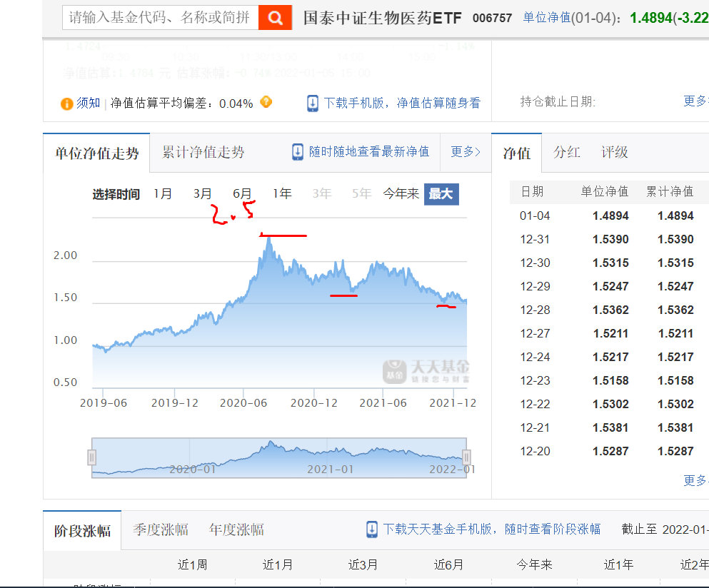The image size is (709, 588).
Task: Click the 近1月 column header
Action: pos(278,564)
